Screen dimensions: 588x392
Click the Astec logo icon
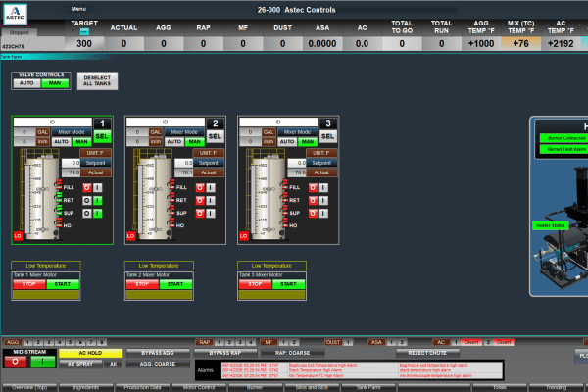(x=16, y=15)
